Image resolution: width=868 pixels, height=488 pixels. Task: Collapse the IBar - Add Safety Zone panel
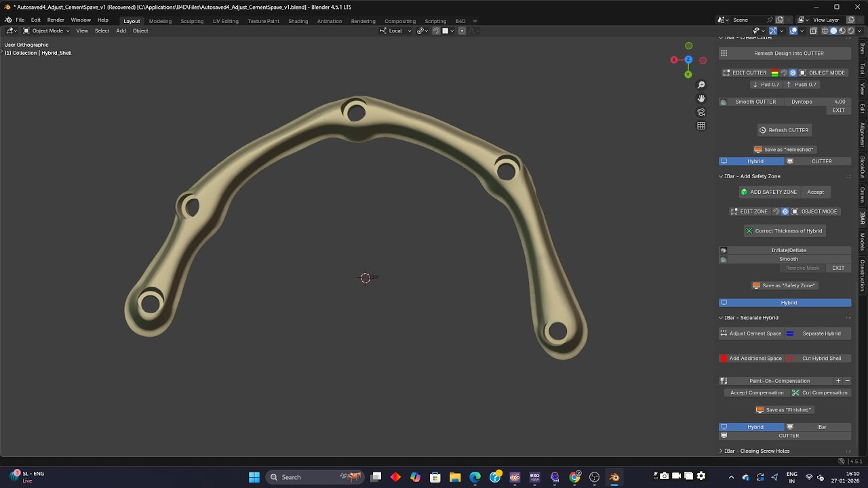pyautogui.click(x=721, y=176)
